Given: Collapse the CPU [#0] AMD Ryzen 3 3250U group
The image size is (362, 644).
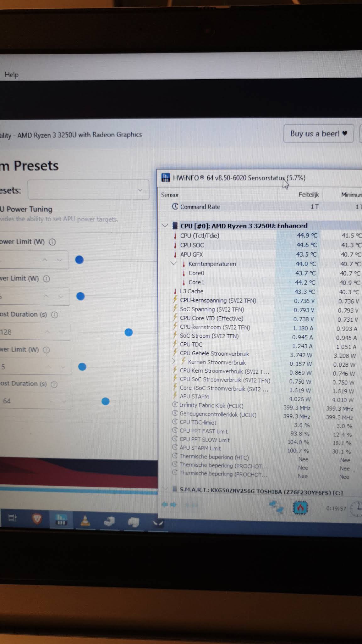Looking at the screenshot, I should (165, 225).
